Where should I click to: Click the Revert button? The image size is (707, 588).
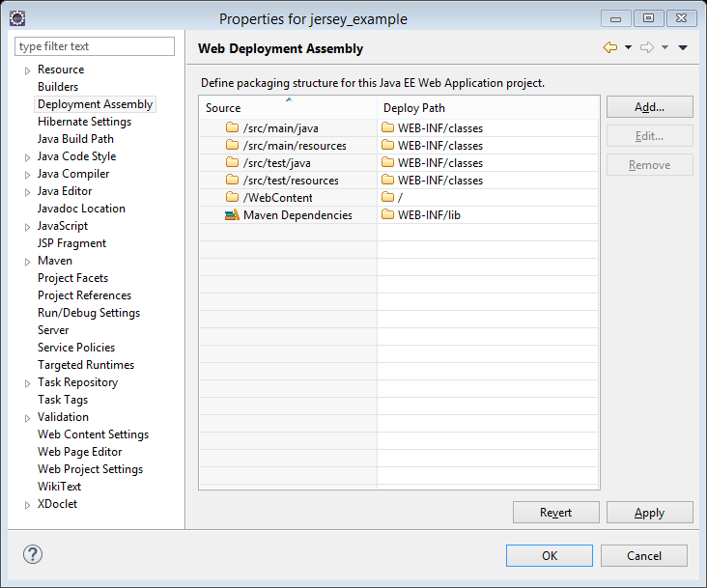coord(556,513)
